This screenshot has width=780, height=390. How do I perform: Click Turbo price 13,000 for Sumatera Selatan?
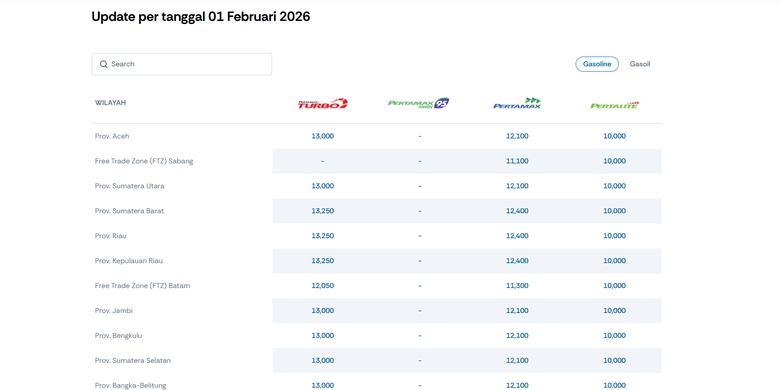pos(323,360)
